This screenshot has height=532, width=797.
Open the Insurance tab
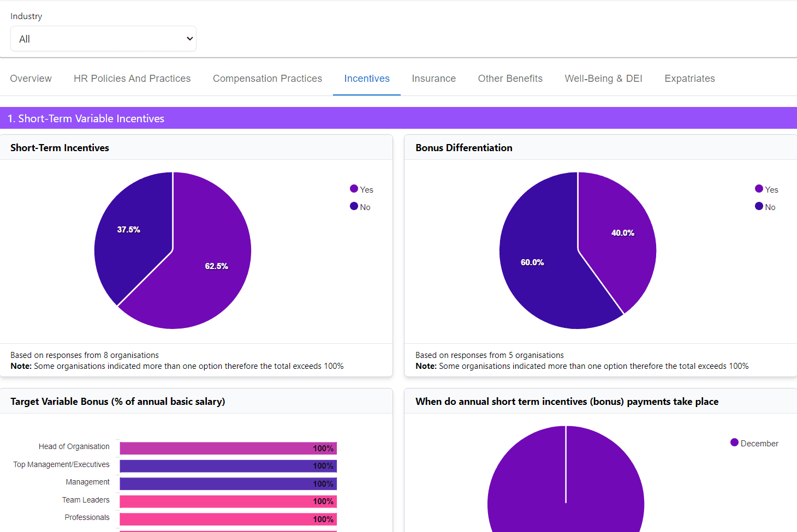pyautogui.click(x=434, y=79)
